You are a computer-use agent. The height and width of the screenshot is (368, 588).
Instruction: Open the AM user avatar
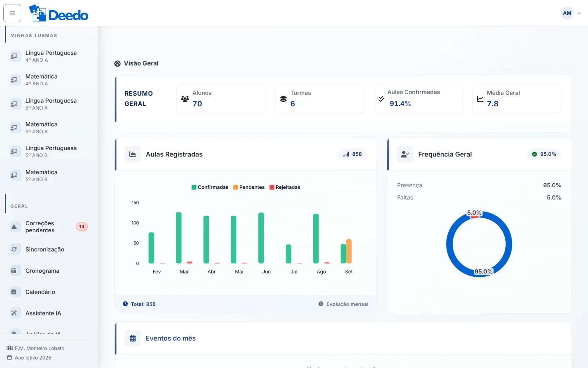pyautogui.click(x=567, y=13)
